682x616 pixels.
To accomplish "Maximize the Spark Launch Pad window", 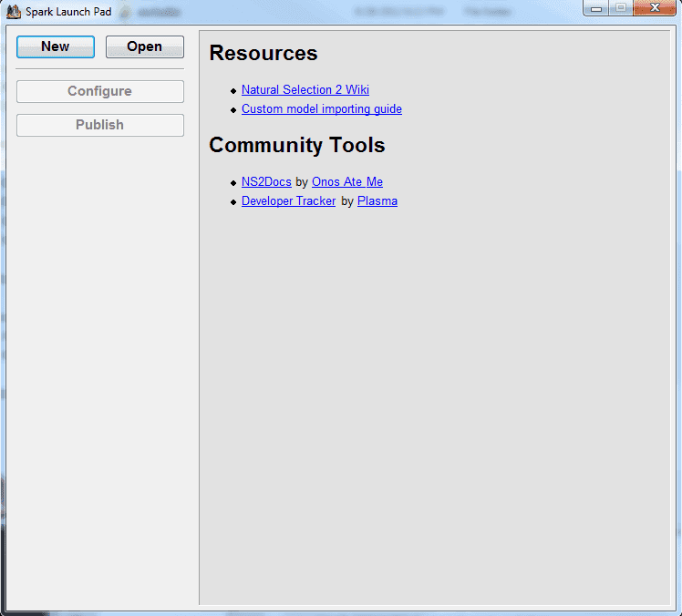I will [x=621, y=8].
